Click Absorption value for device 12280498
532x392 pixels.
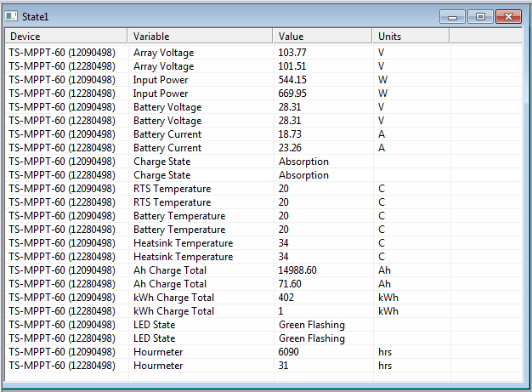(303, 175)
